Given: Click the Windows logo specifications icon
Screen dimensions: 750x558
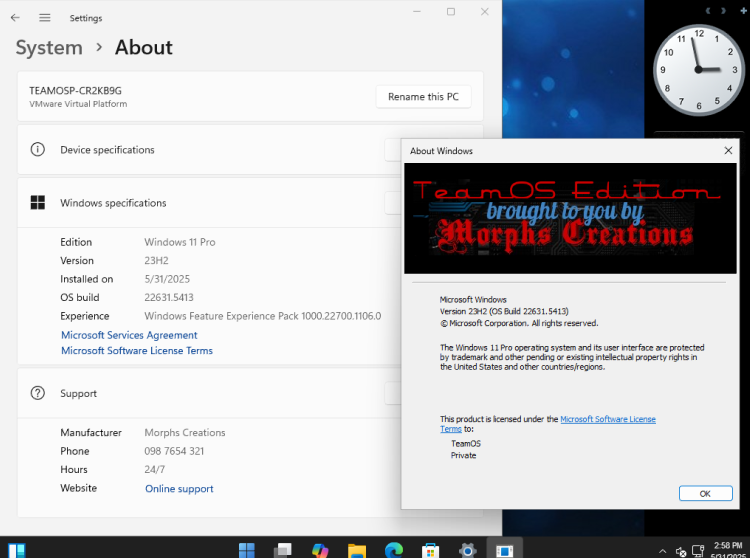Looking at the screenshot, I should [37, 203].
